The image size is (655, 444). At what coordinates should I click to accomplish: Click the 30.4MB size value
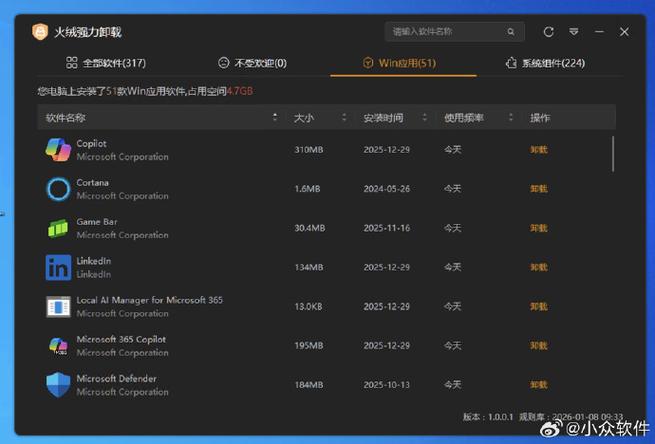coord(310,228)
